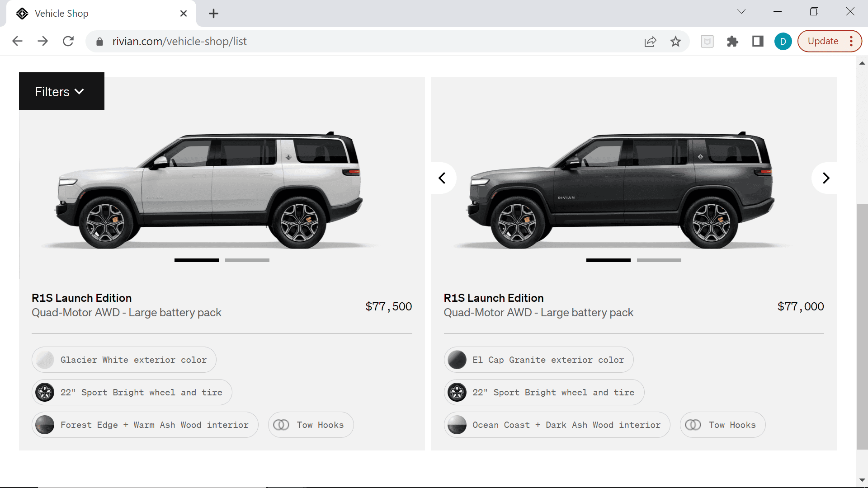Click the greyed extension icon beside the bookmark star
This screenshot has height=488, width=868.
coord(707,42)
